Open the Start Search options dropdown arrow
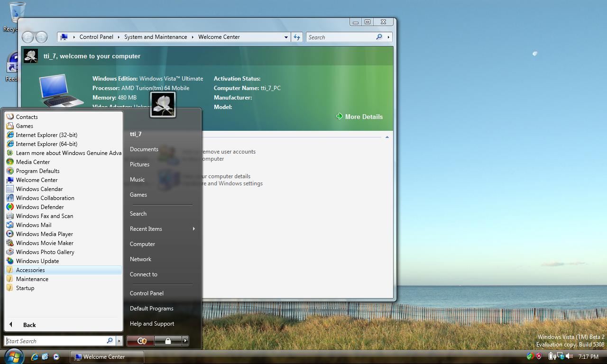Screen dimensions: 607x364 point(119,341)
